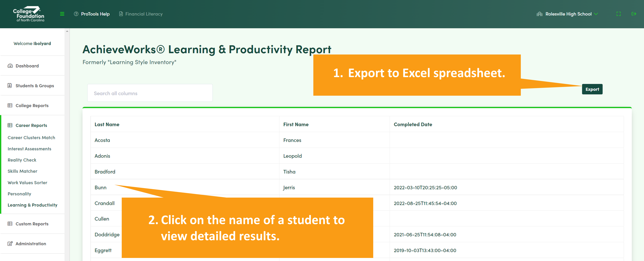Click the Students & Groups contact icon
The height and width of the screenshot is (261, 644).
click(x=10, y=86)
